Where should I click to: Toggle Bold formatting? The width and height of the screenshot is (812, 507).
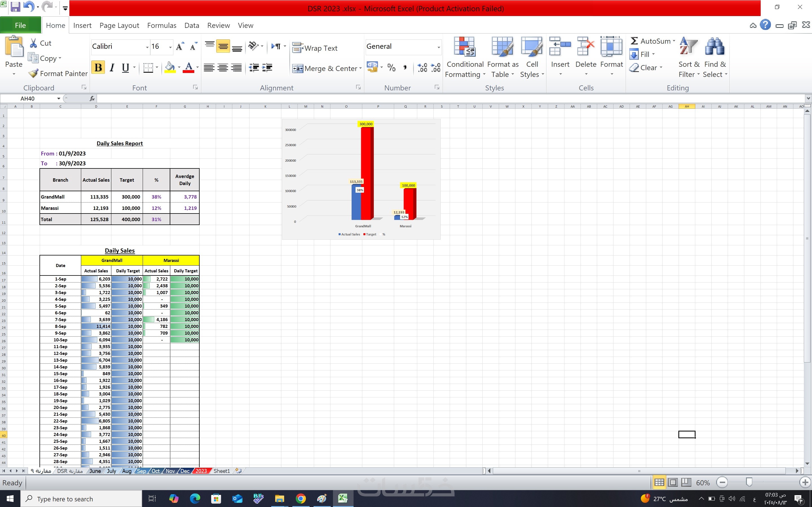point(98,67)
